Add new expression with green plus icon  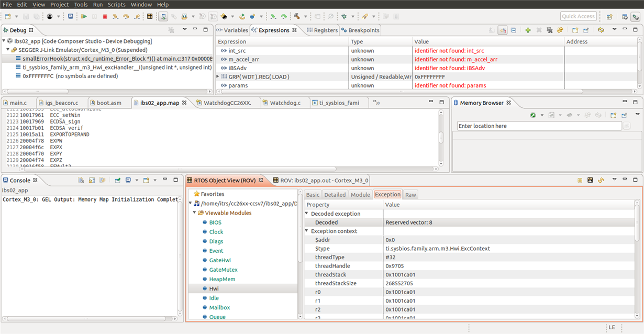coord(528,30)
